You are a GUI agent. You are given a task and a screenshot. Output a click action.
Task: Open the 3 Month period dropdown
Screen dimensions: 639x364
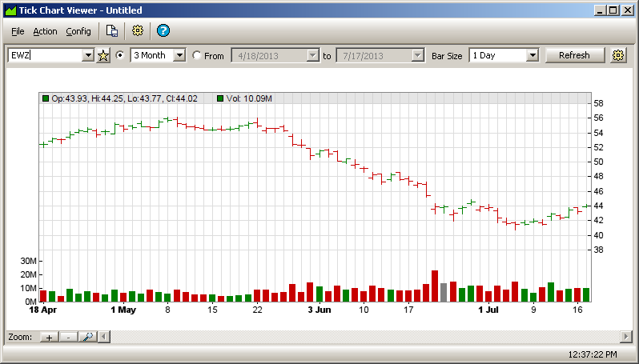click(x=179, y=55)
